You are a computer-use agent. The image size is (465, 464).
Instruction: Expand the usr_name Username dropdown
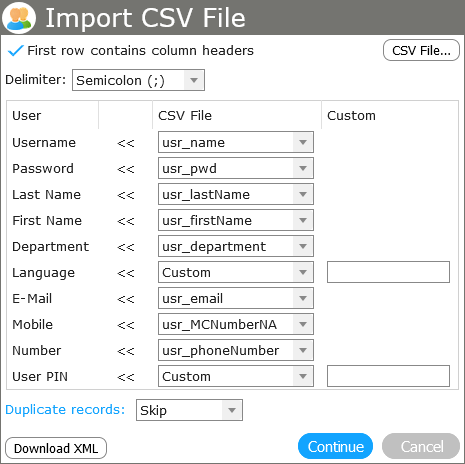236,142
